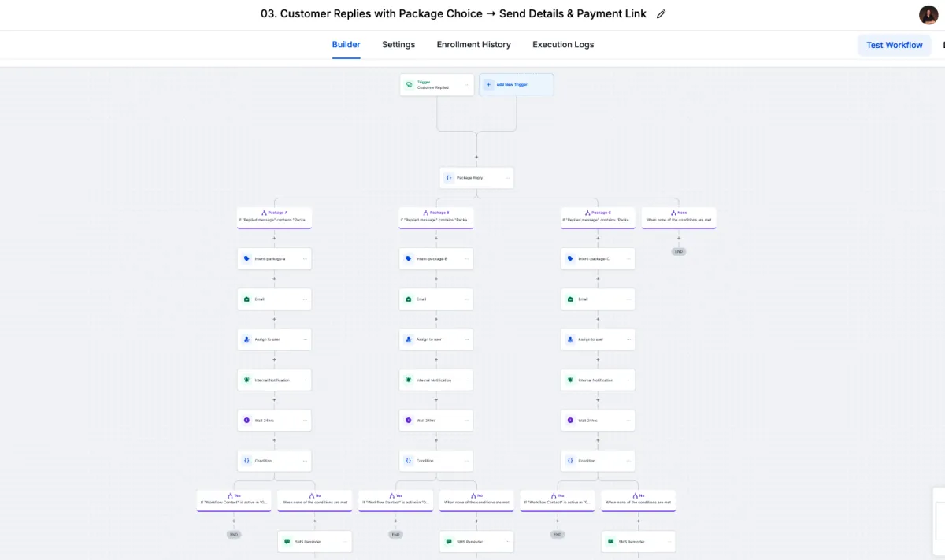945x560 pixels.
Task: Click SMS Reminder icon in Package C branch
Action: (610, 542)
